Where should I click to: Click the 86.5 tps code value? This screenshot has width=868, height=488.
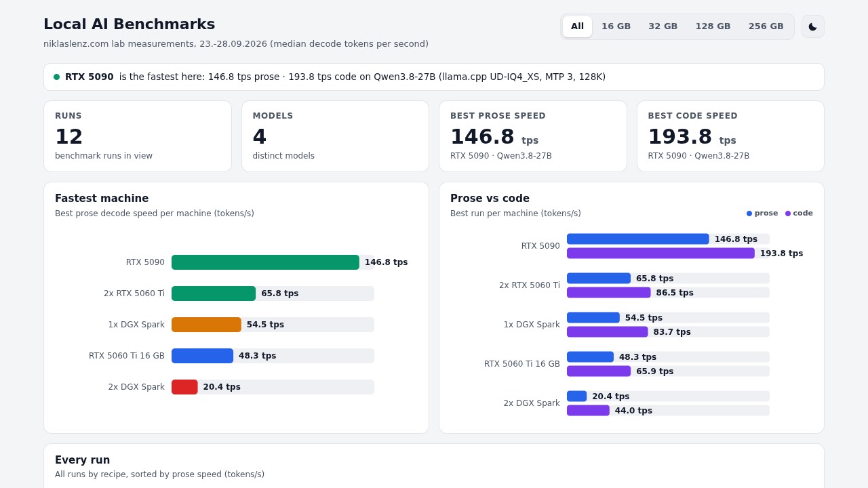pyautogui.click(x=675, y=293)
